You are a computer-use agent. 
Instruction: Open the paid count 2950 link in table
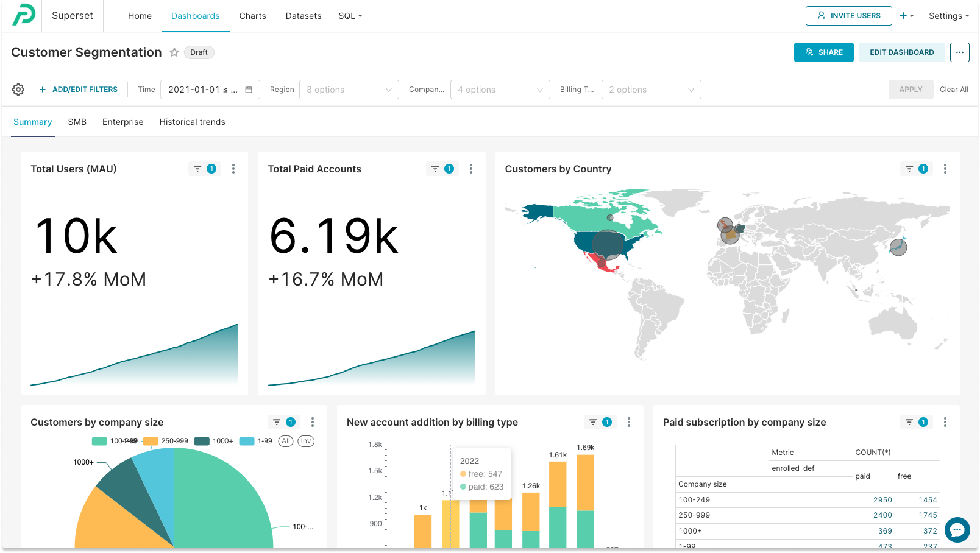883,499
